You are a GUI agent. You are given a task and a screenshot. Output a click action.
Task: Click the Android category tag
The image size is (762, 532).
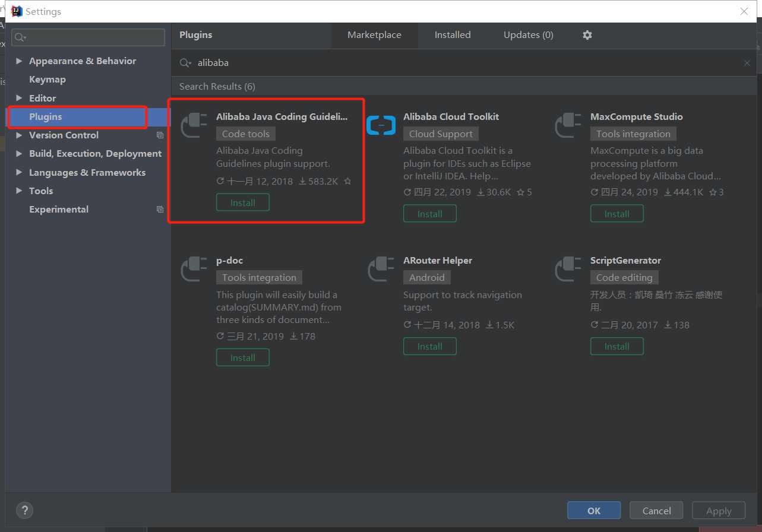[x=427, y=278]
